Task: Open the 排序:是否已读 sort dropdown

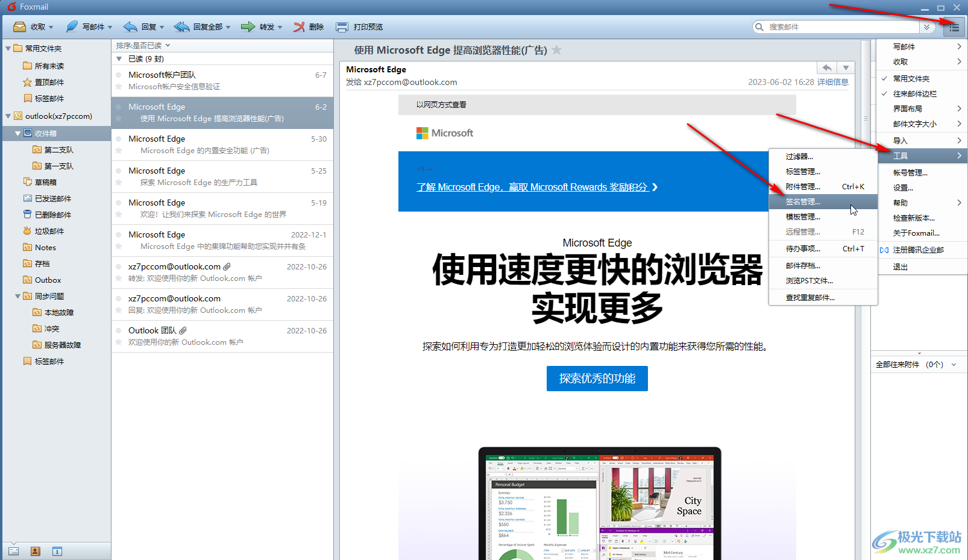Action: point(143,45)
